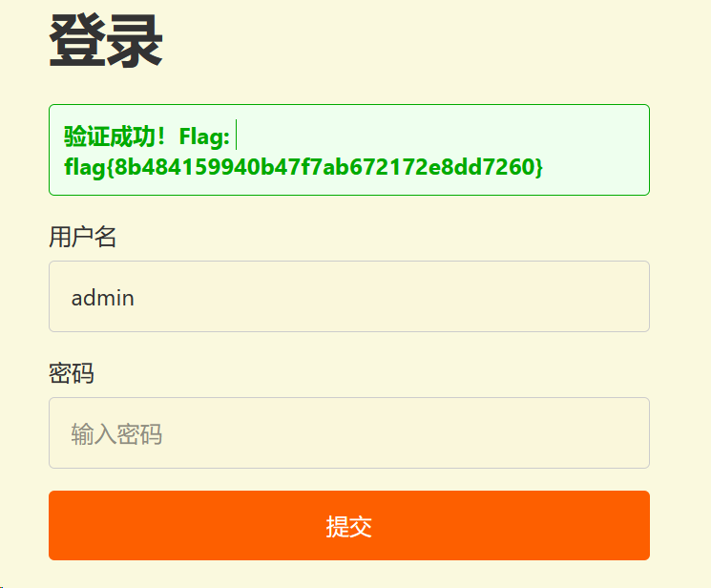Focus the 密码 password input field
The height and width of the screenshot is (588, 711).
coord(349,432)
